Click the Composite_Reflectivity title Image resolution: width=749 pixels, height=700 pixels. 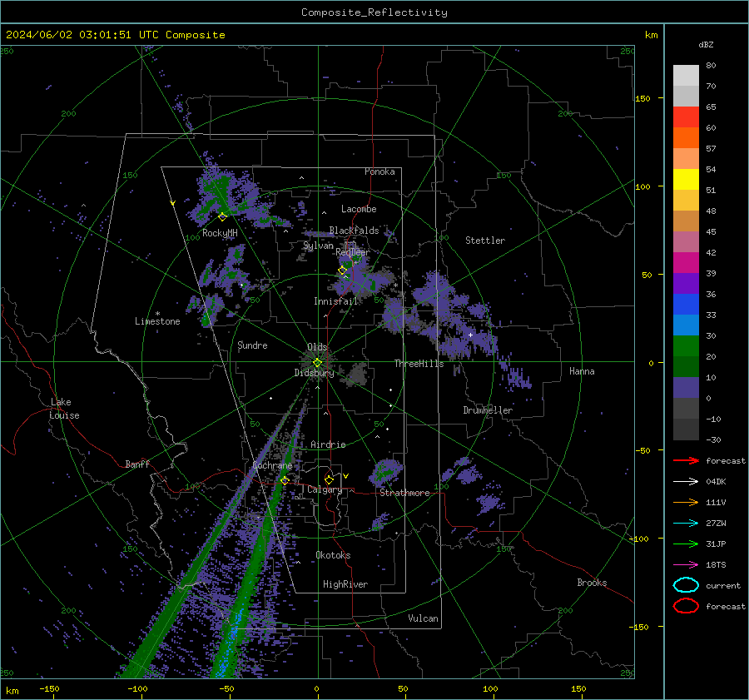point(374,12)
